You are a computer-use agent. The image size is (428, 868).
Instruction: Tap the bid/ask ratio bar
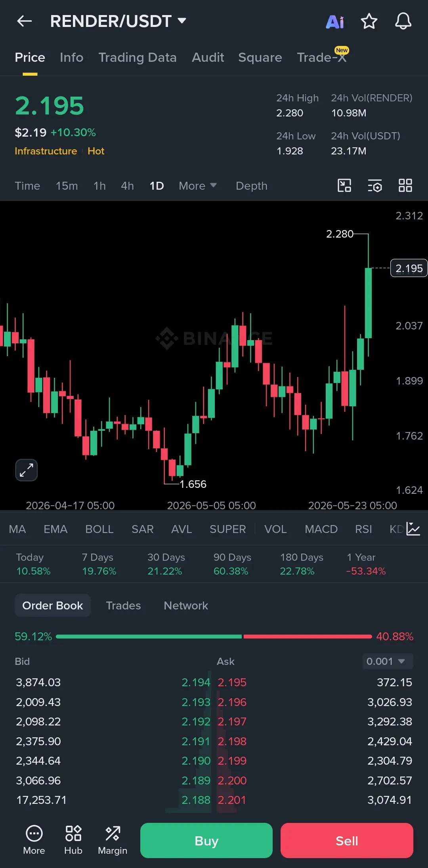tap(214, 636)
